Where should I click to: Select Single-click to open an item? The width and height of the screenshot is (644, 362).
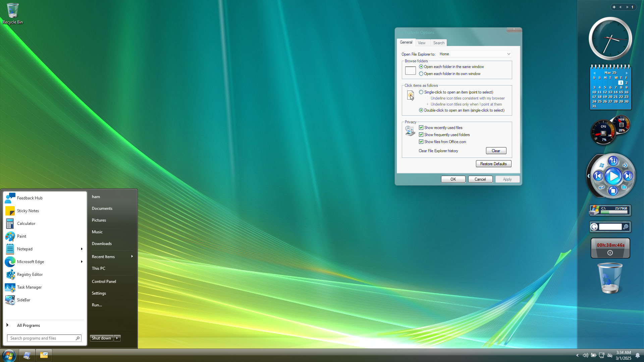coord(421,92)
